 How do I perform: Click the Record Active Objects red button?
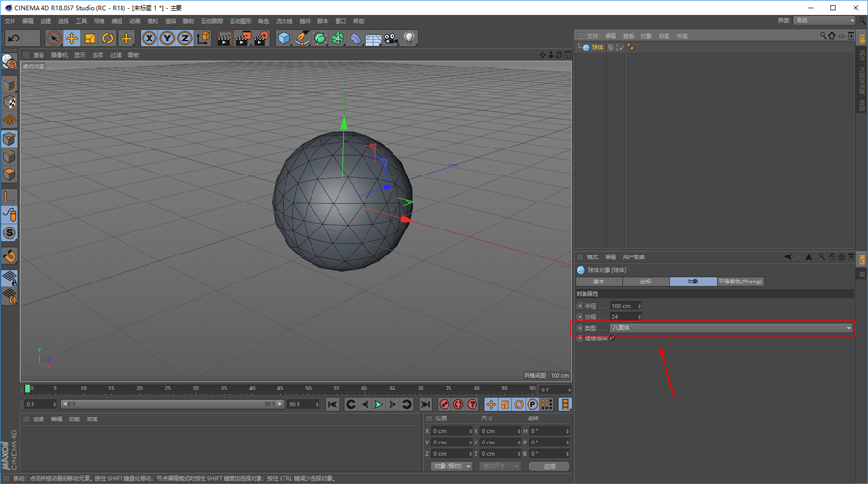point(444,404)
